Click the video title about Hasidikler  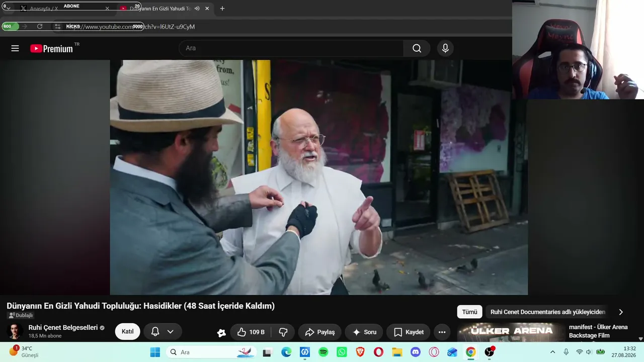141,306
